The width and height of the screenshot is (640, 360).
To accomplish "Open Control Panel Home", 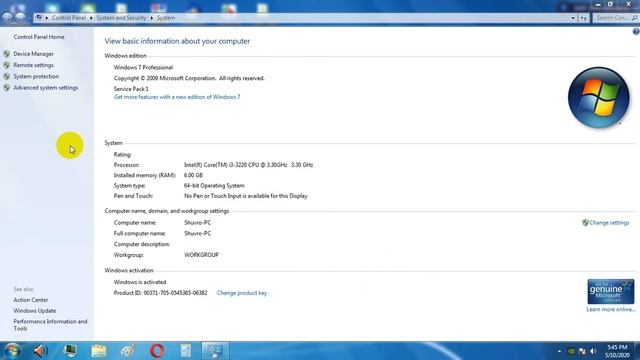I will coord(39,37).
